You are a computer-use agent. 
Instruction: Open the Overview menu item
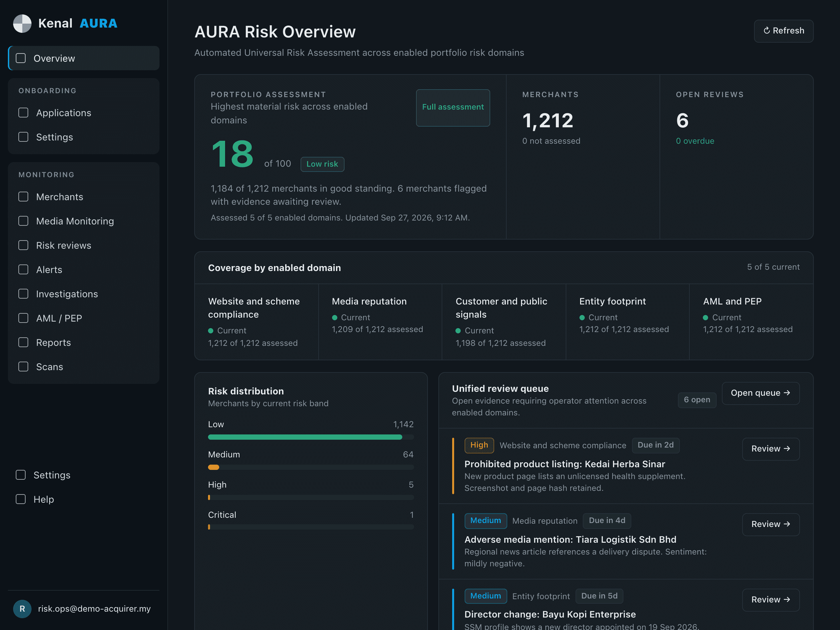pyautogui.click(x=84, y=58)
